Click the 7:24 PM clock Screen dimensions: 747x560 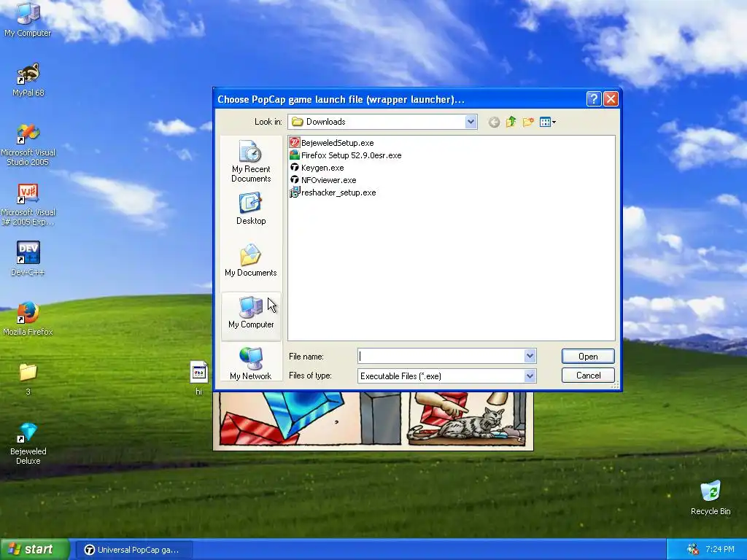click(720, 550)
